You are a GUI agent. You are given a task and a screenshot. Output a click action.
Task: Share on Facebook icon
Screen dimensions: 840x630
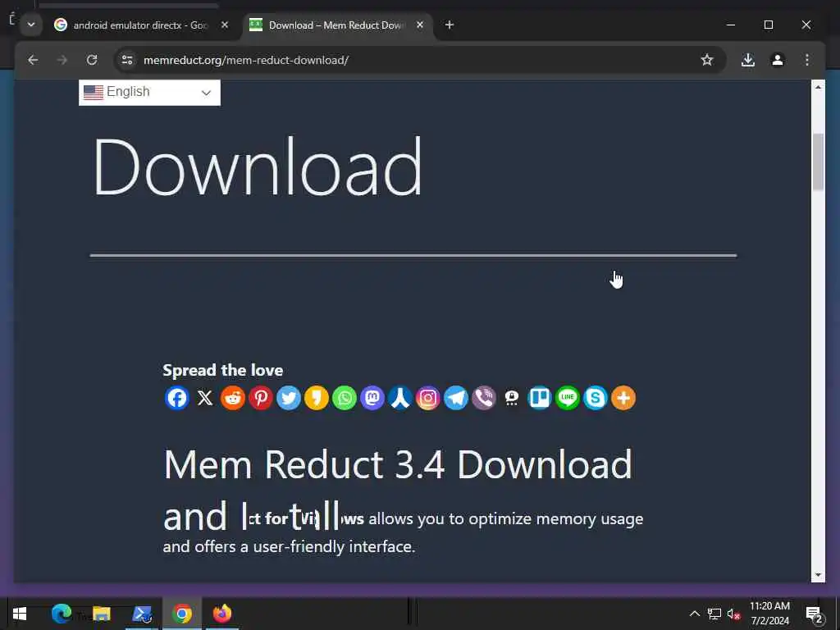point(177,398)
